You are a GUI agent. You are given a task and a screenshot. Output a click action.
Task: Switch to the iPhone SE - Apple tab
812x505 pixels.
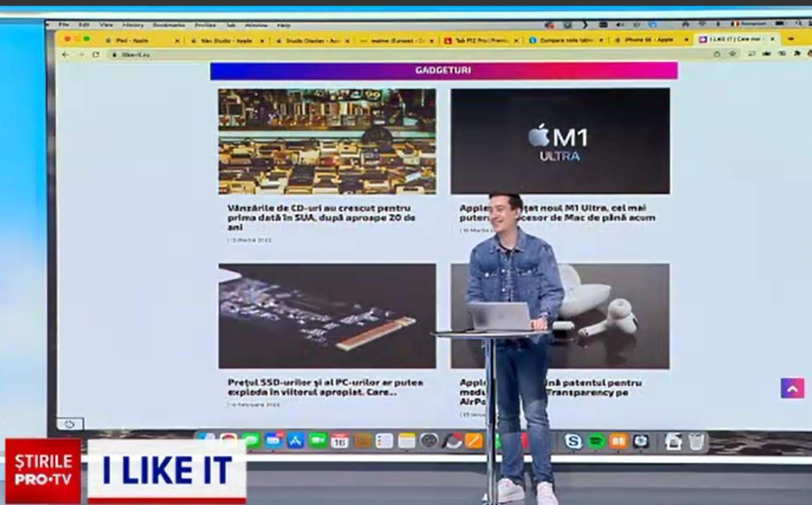point(649,40)
